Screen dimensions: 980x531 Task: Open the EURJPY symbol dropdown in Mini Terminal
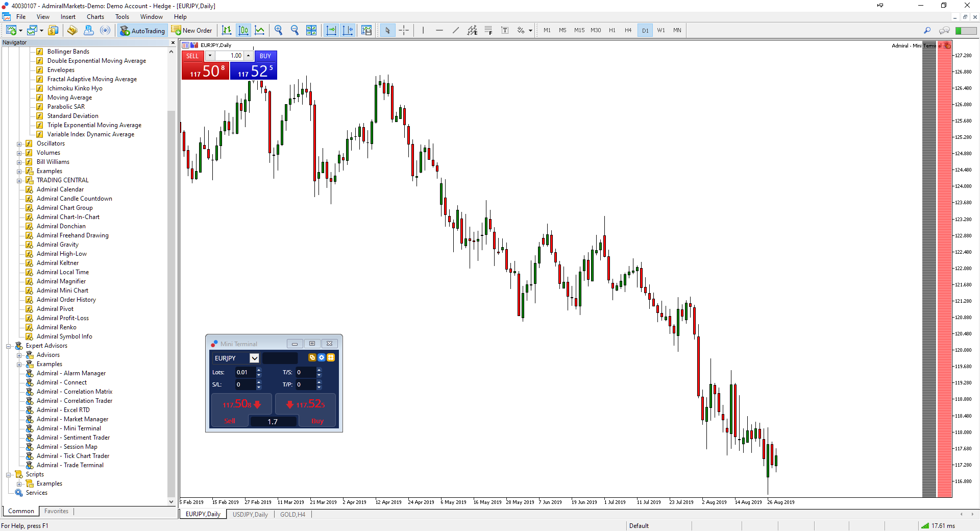click(x=254, y=358)
